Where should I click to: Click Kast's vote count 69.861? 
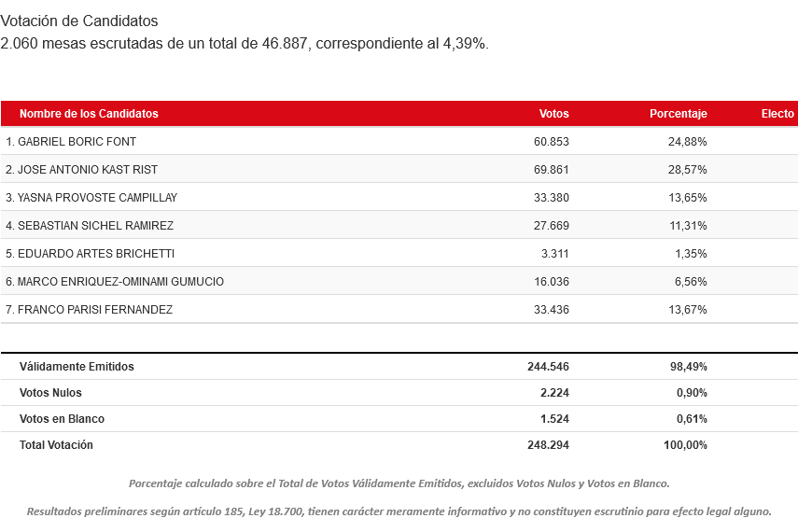(x=551, y=169)
